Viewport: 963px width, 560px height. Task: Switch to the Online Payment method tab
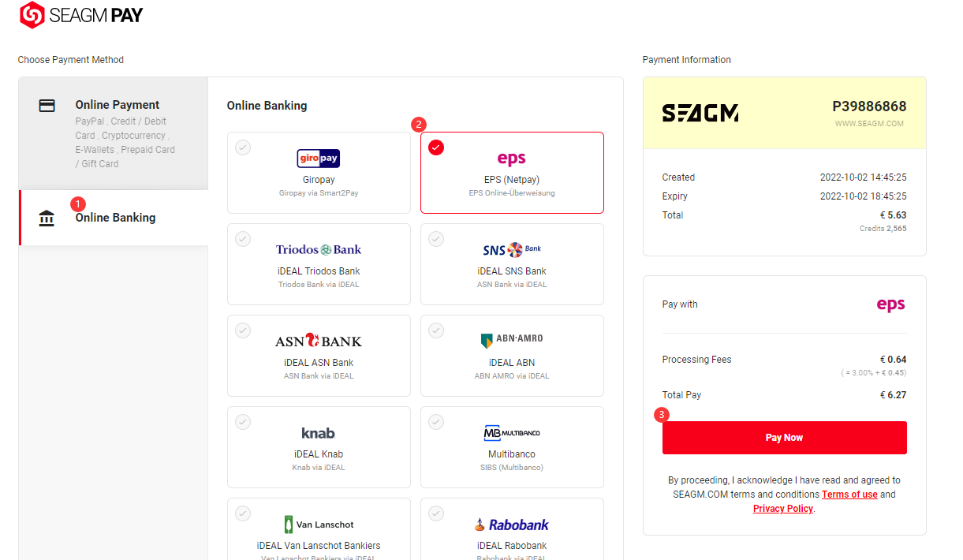114,133
